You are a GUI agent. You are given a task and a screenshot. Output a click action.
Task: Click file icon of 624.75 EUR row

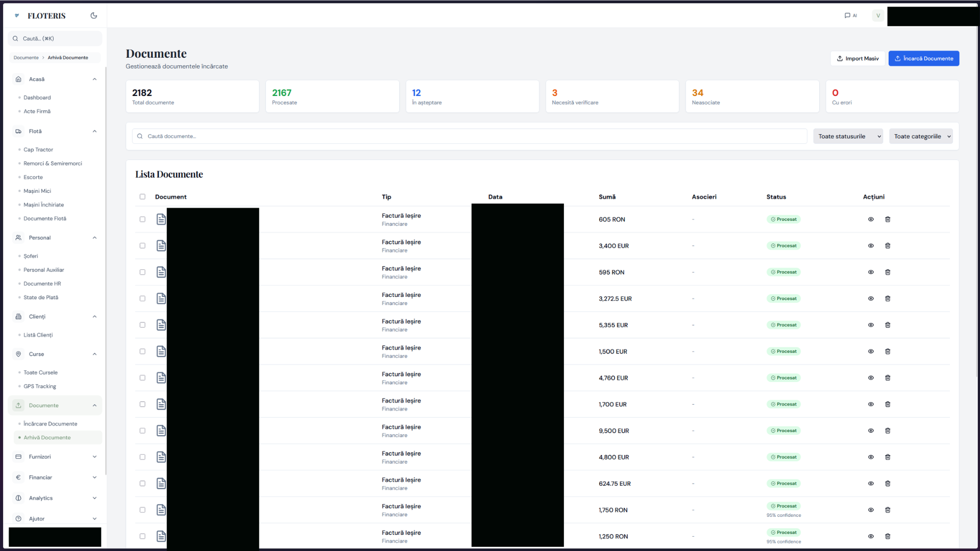coord(161,484)
